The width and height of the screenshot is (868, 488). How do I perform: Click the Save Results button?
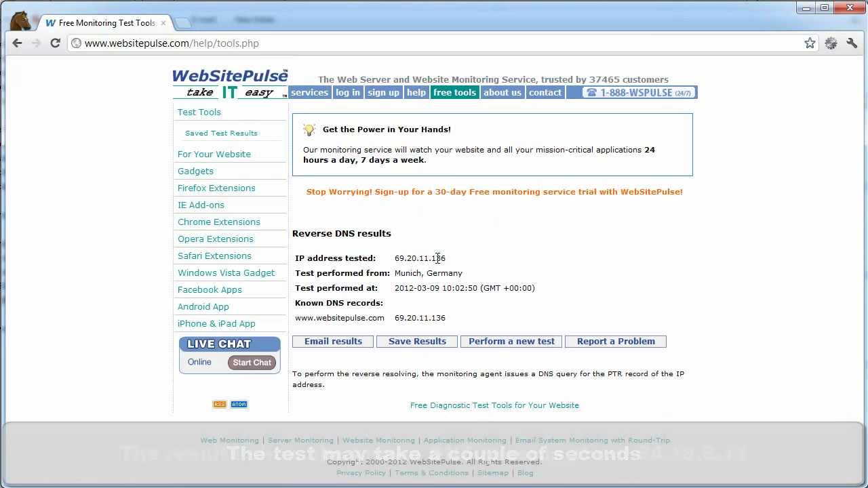417,342
